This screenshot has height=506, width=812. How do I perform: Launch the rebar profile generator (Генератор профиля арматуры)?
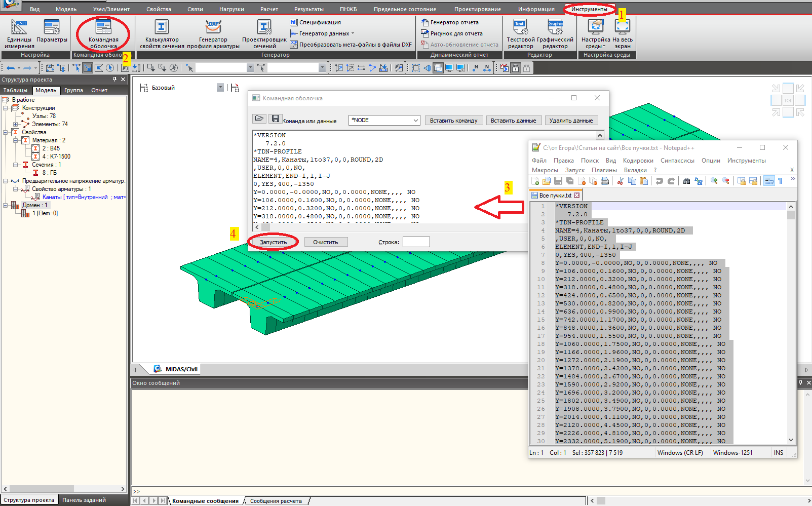[x=213, y=33]
